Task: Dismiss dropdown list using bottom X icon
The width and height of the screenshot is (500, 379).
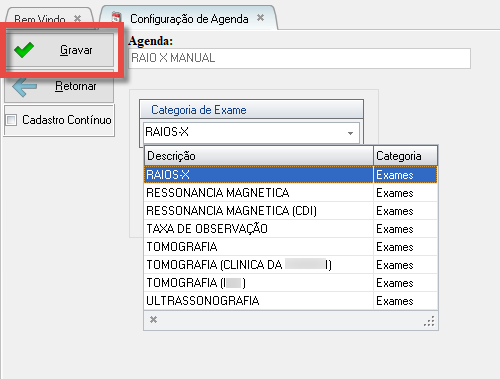Action: pos(153,320)
